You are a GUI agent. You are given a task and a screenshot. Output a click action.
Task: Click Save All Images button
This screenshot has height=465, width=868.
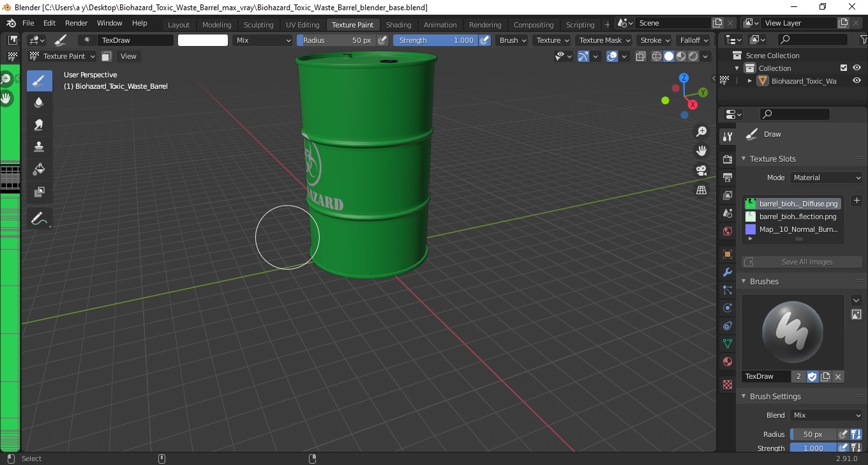(x=802, y=262)
